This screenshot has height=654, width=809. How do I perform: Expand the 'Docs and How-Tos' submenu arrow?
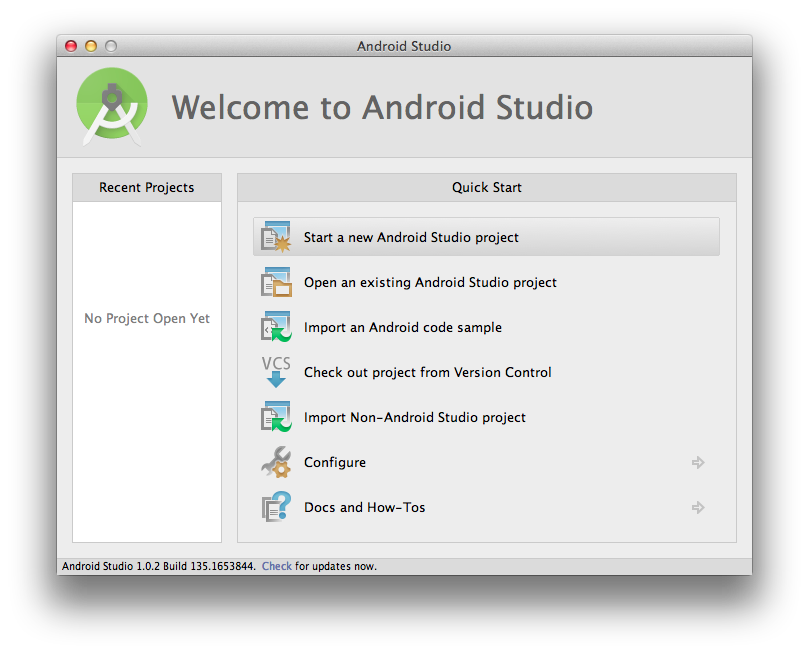(697, 507)
